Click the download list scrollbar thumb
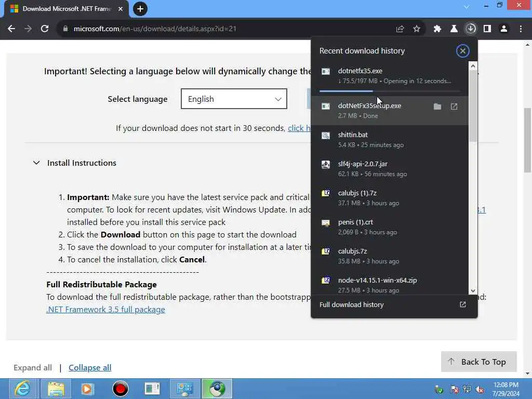The height and width of the screenshot is (399, 532). (473, 106)
